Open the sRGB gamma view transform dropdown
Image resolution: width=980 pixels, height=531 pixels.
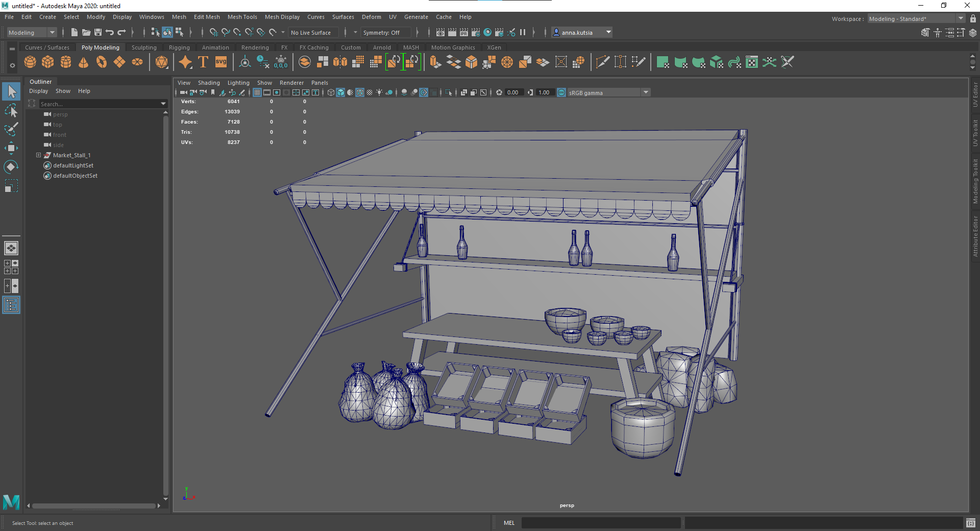pos(609,92)
